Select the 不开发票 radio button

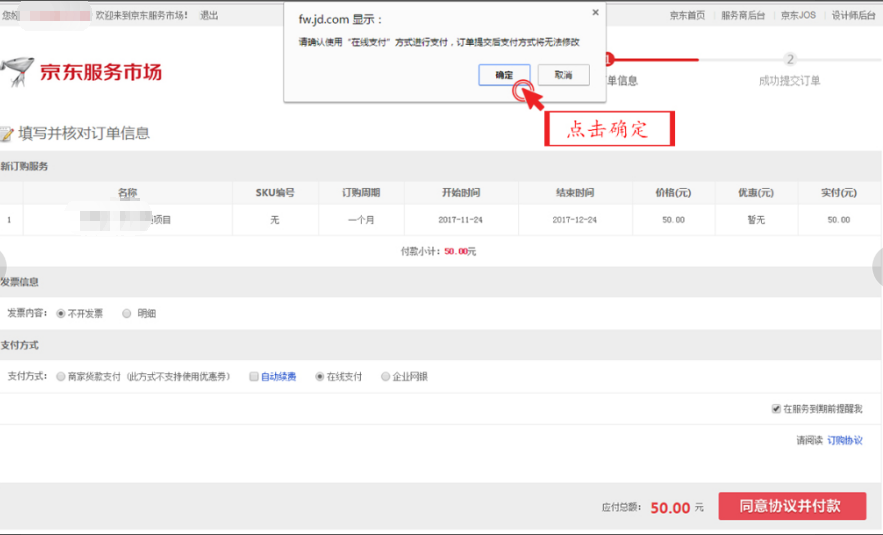(61, 314)
